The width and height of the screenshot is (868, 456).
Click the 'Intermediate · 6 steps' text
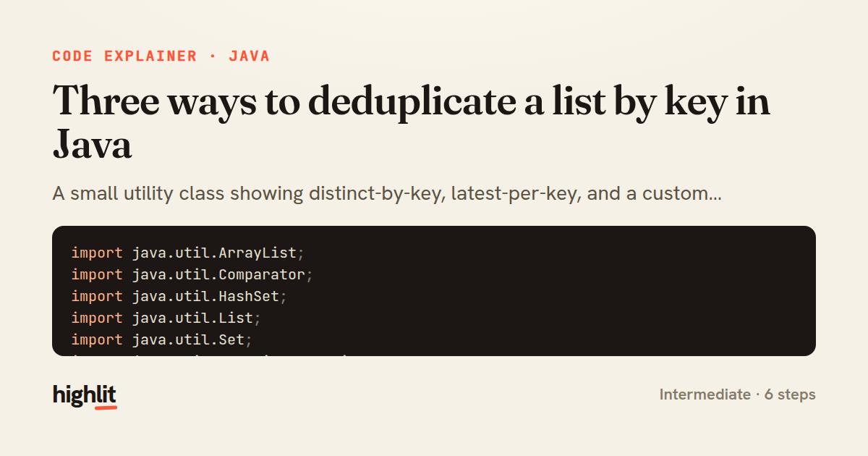[x=737, y=394]
